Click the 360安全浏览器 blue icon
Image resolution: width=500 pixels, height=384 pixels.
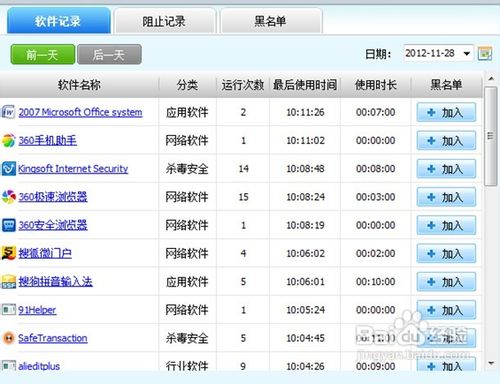tap(8, 225)
